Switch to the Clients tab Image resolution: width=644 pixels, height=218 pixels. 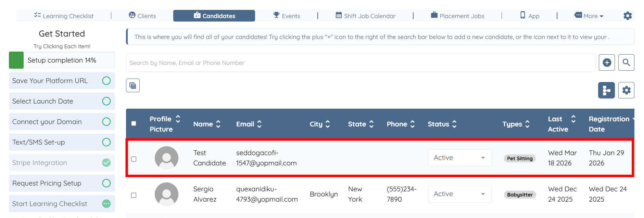tap(142, 16)
